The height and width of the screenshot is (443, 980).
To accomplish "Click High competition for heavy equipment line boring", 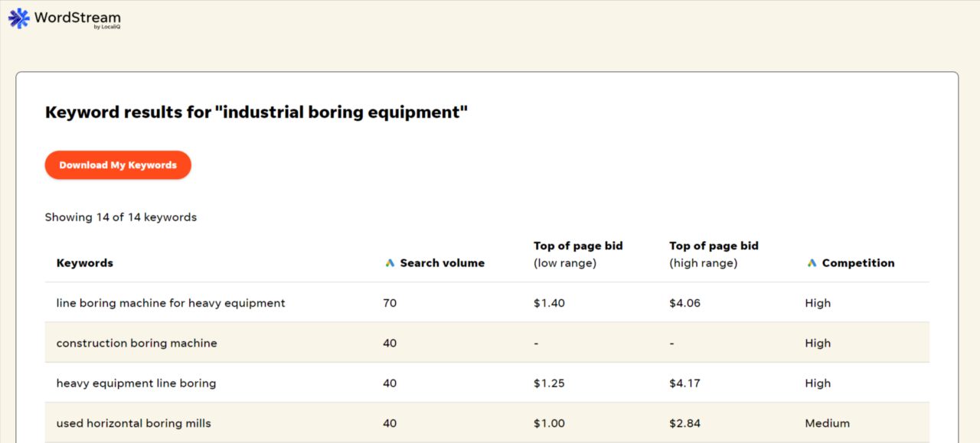I will tap(818, 383).
